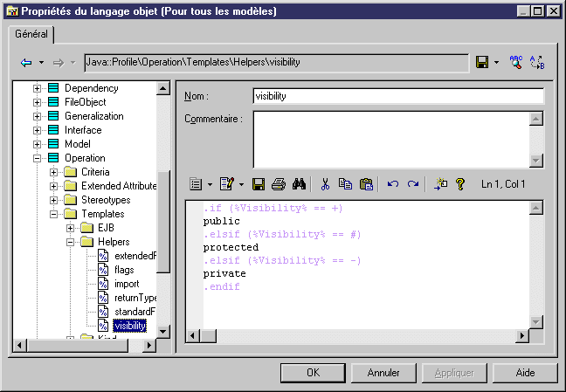Expand the Criteria folder node
Image resolution: width=566 pixels, height=392 pixels.
point(54,172)
